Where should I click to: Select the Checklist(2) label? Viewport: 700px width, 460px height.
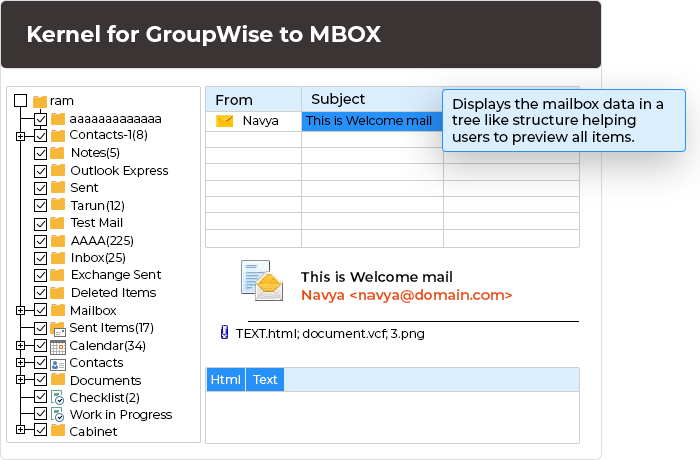[x=104, y=397]
